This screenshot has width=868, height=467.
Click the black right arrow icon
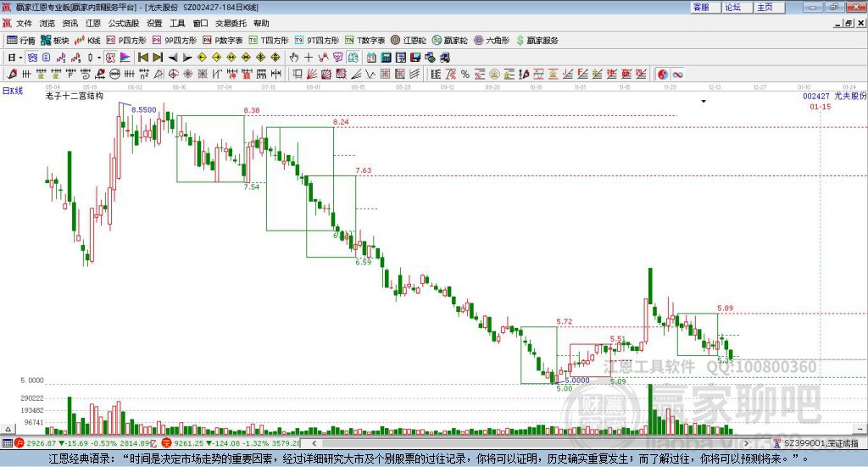coord(187,58)
